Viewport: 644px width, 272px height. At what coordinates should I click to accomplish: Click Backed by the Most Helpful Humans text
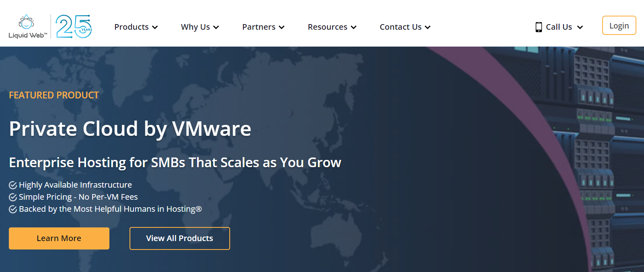pos(110,209)
